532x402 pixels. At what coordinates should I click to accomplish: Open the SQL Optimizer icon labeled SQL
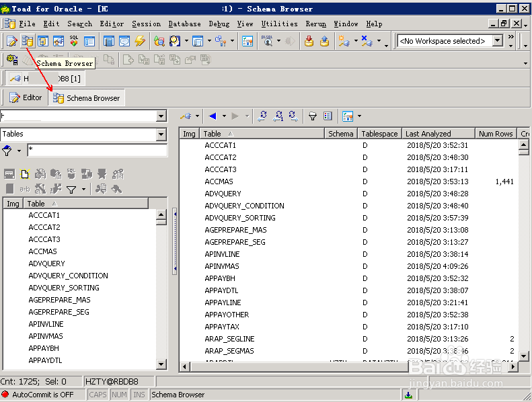point(73,41)
